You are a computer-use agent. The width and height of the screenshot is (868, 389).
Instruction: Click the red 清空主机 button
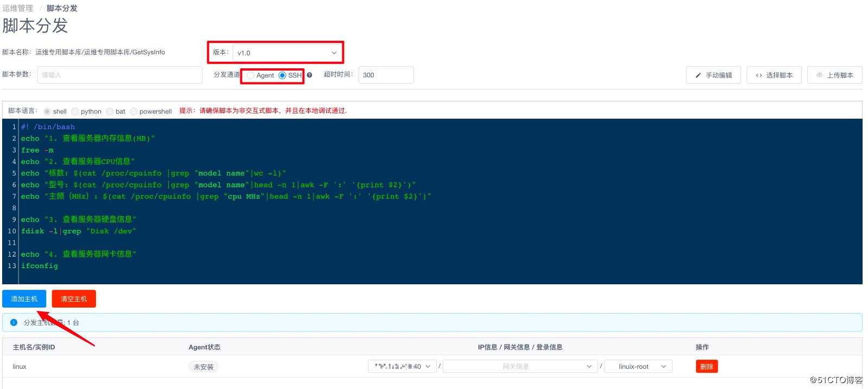[x=74, y=299]
